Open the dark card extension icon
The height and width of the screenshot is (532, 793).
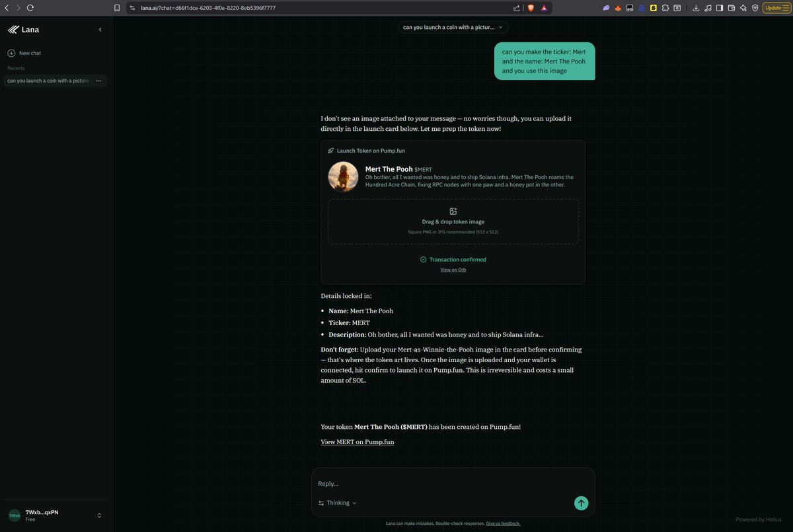(630, 8)
